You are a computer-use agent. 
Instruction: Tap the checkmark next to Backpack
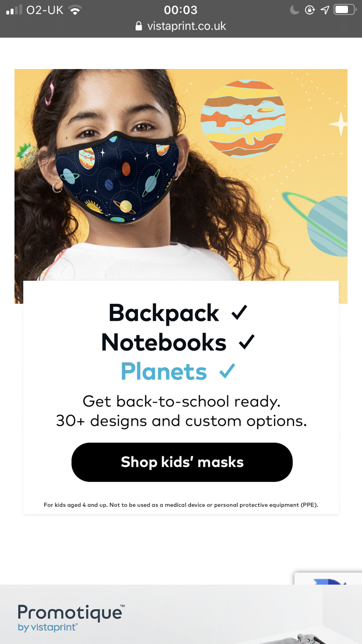click(x=239, y=313)
